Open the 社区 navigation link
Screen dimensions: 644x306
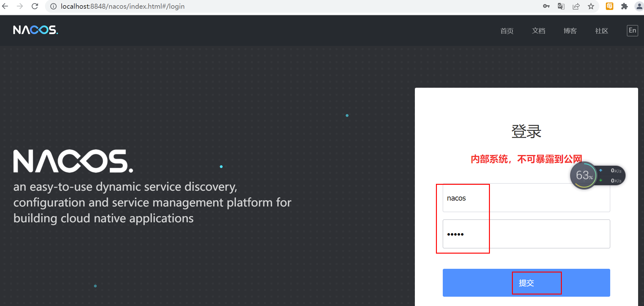click(602, 31)
